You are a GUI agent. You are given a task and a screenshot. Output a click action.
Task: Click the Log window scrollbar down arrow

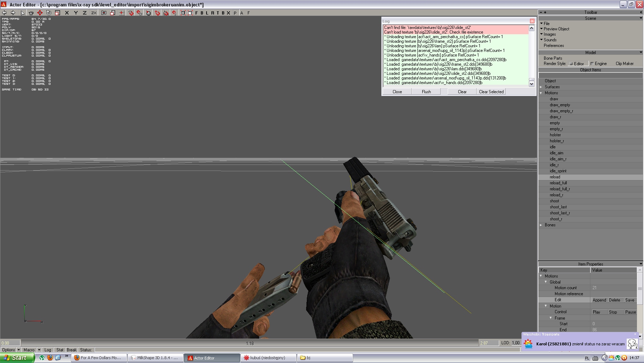(x=532, y=84)
